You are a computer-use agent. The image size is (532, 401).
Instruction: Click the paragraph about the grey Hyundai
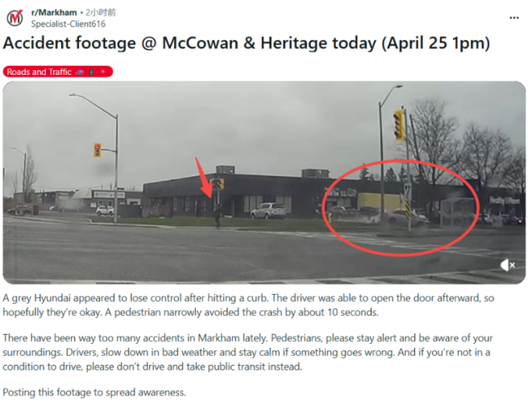[248, 304]
